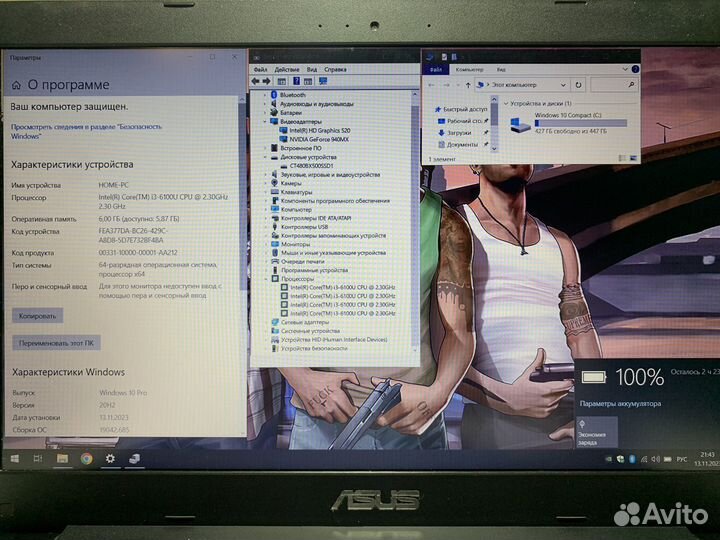Click the home icon in Settings
This screenshot has height=540, width=720.
16,85
